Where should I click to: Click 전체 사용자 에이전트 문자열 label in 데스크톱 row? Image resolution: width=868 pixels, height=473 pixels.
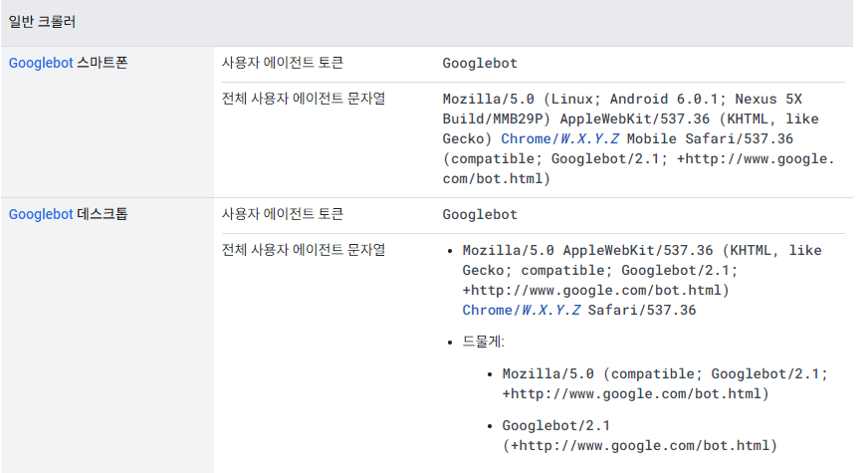(304, 249)
